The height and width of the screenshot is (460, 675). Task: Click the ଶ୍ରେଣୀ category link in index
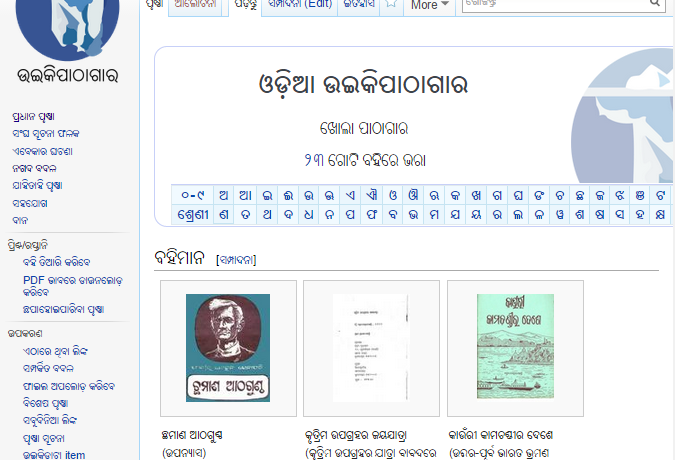(191, 215)
